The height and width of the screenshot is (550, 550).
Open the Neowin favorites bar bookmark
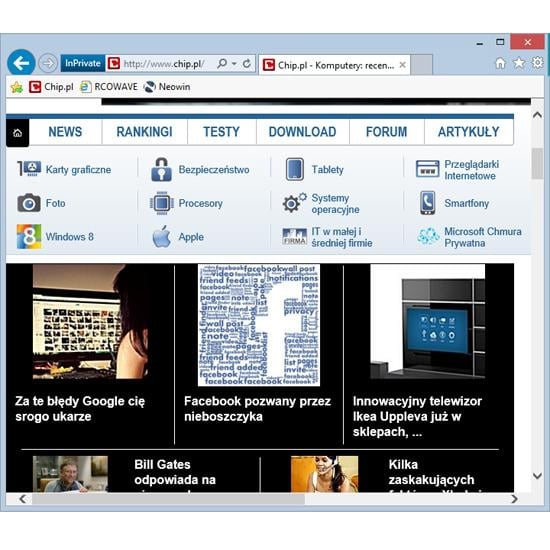click(x=167, y=87)
